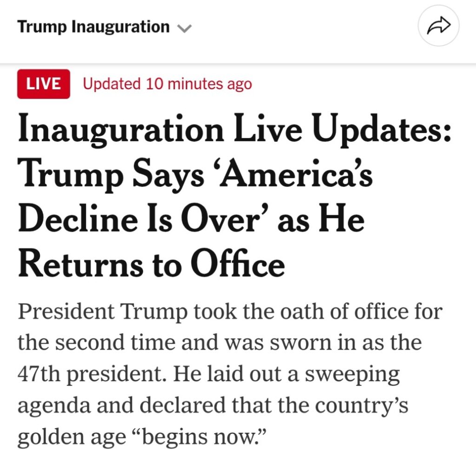The height and width of the screenshot is (476, 476).
Task: Click the '47th president' summary text
Action: point(92,374)
